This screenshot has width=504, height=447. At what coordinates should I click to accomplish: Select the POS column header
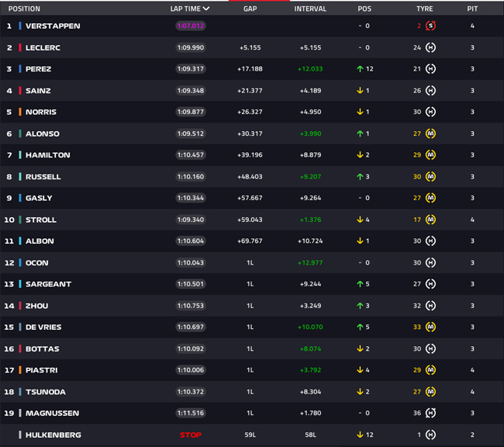point(364,9)
